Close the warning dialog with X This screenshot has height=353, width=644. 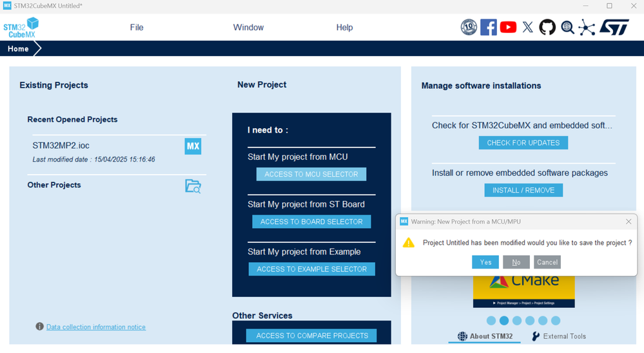point(629,222)
